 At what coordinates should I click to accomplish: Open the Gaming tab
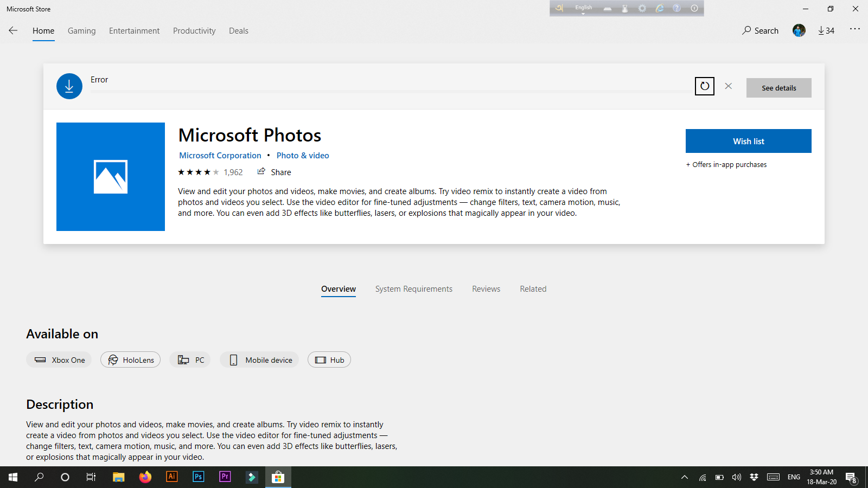click(x=82, y=31)
